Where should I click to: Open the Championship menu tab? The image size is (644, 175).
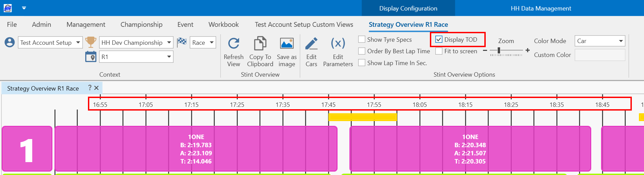(141, 24)
